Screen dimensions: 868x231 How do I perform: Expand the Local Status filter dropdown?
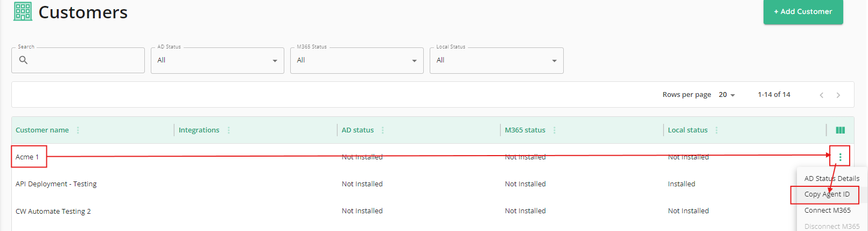pyautogui.click(x=496, y=60)
